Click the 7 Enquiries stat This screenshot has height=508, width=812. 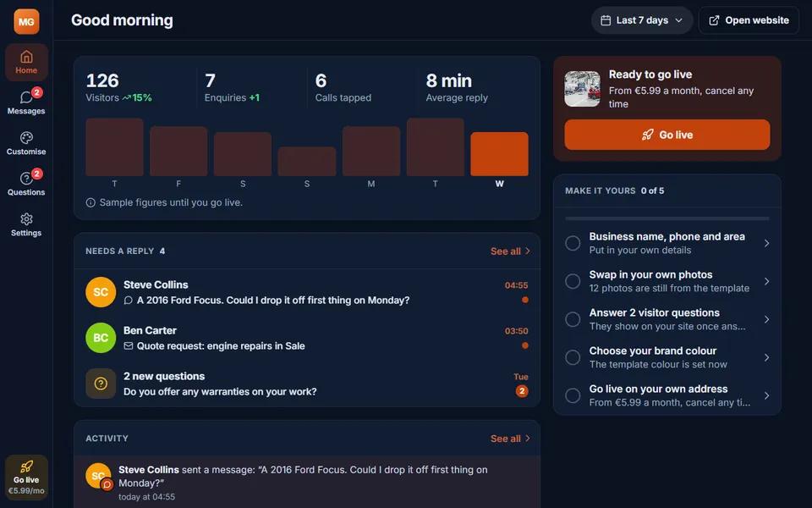click(232, 87)
